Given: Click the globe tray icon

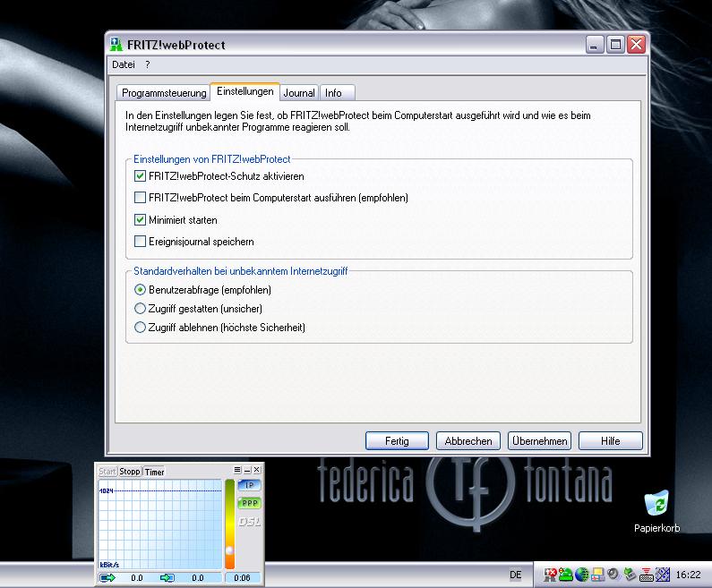Looking at the screenshot, I should click(x=581, y=575).
